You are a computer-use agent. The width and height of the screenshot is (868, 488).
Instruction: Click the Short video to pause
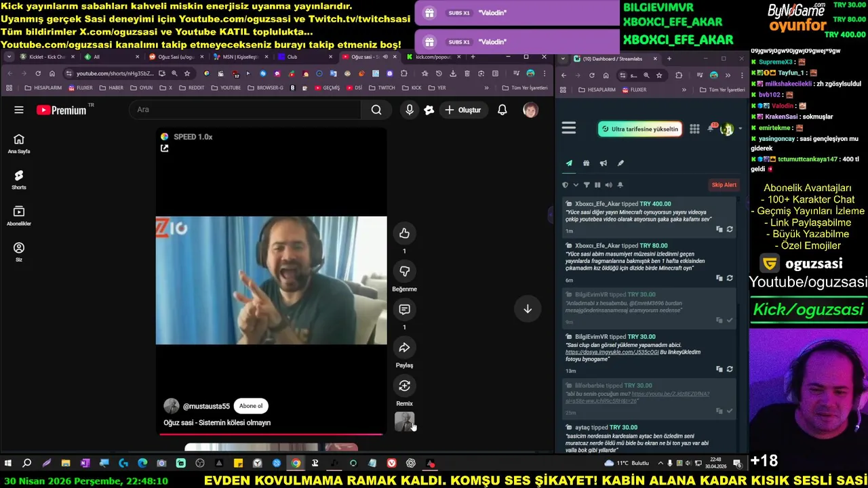[x=271, y=281]
